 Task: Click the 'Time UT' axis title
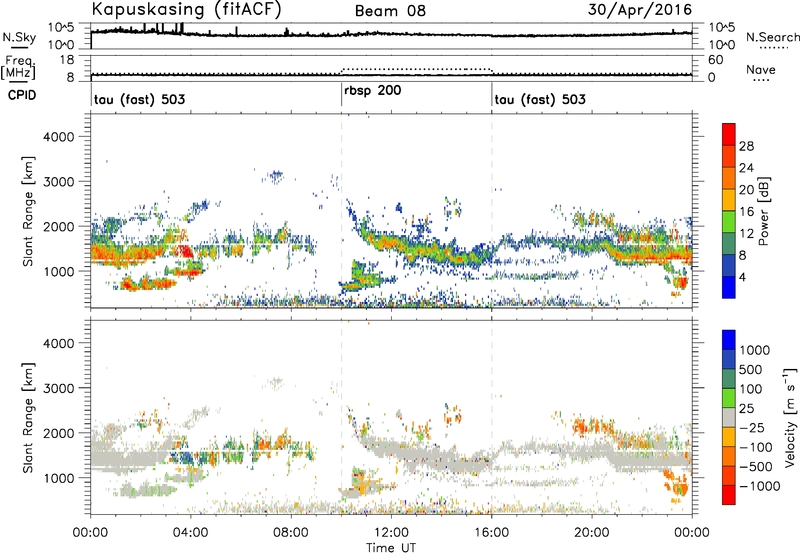[x=391, y=548]
